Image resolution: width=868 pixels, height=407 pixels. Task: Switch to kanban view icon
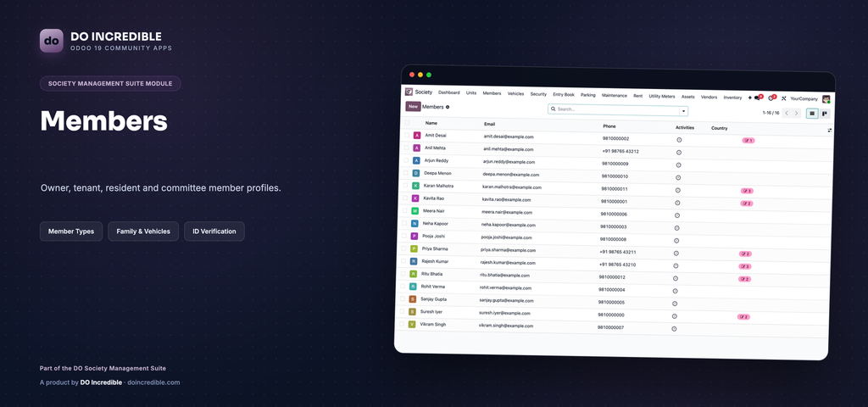coord(824,114)
